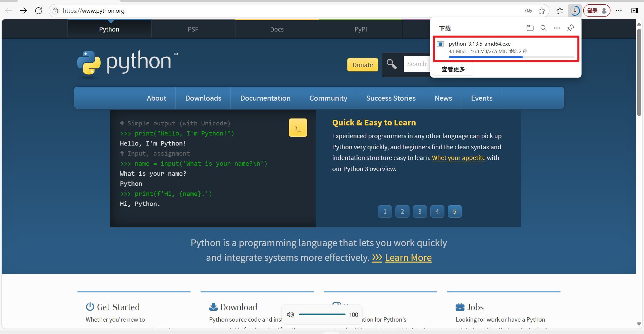Select the PyPI top tab
This screenshot has height=334, width=644.
click(361, 29)
